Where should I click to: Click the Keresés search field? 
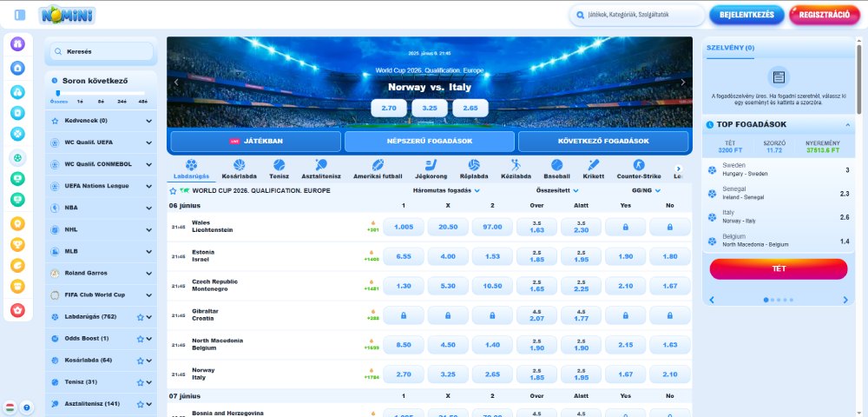click(102, 51)
